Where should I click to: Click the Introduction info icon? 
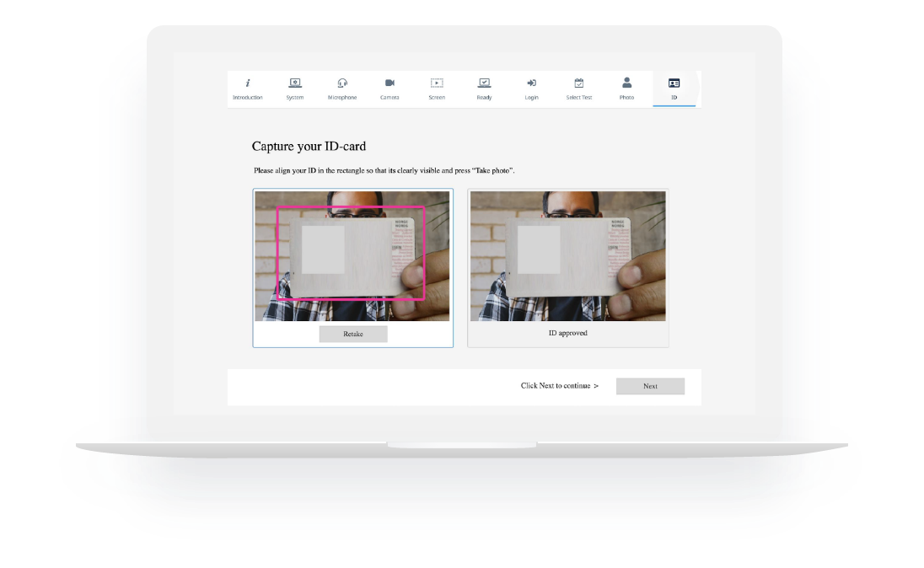(x=248, y=83)
